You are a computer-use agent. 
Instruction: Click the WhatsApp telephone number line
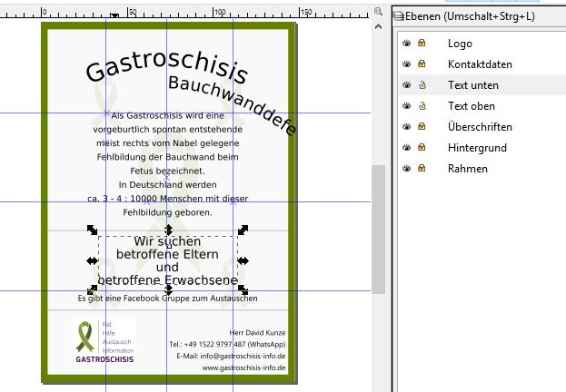pyautogui.click(x=227, y=345)
